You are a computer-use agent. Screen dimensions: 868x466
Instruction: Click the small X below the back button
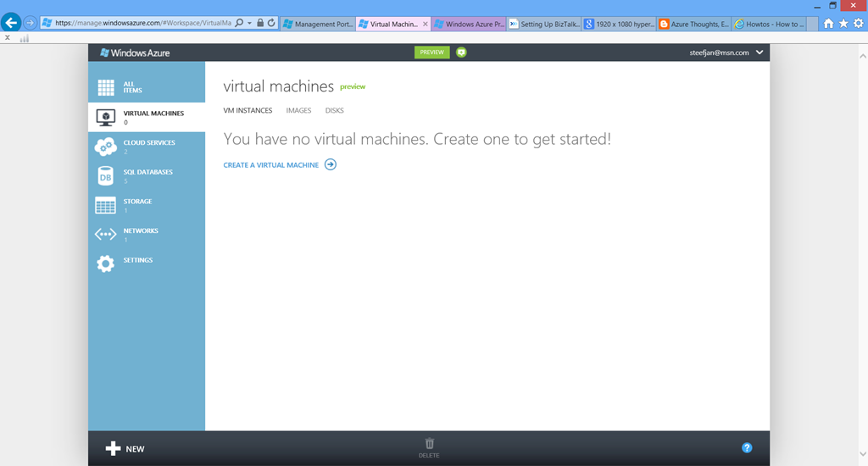click(x=7, y=37)
